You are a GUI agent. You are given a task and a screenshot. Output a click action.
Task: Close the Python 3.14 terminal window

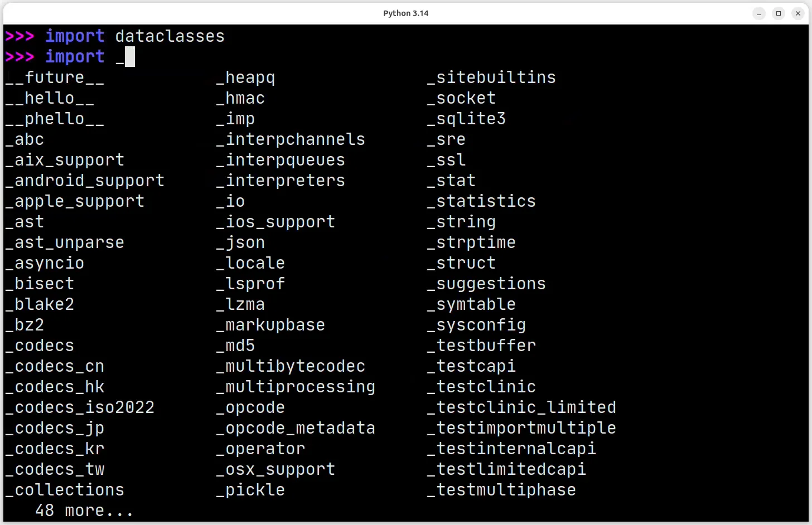798,13
